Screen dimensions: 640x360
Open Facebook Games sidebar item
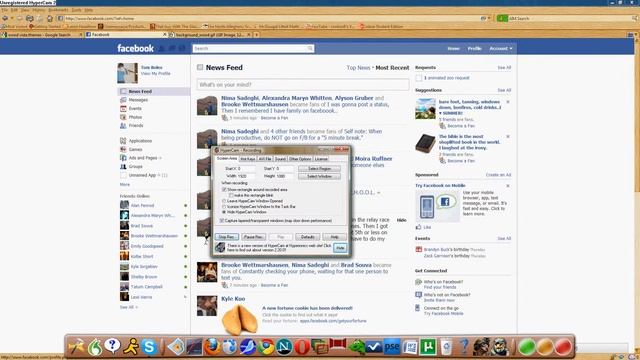pos(135,149)
